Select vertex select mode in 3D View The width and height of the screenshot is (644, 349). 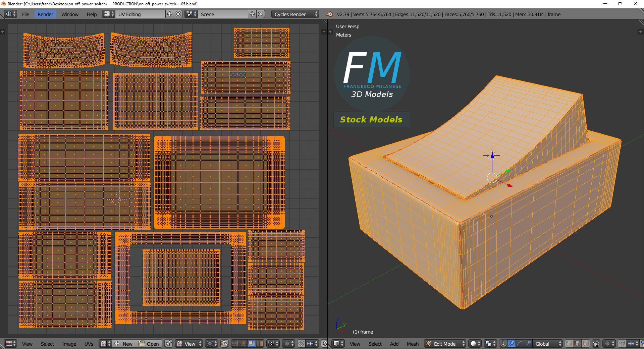(x=569, y=344)
